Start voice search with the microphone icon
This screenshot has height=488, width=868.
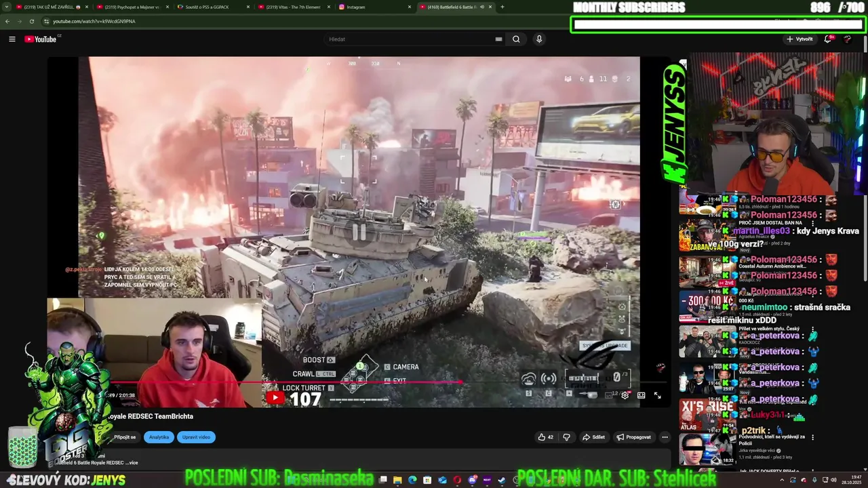[539, 39]
